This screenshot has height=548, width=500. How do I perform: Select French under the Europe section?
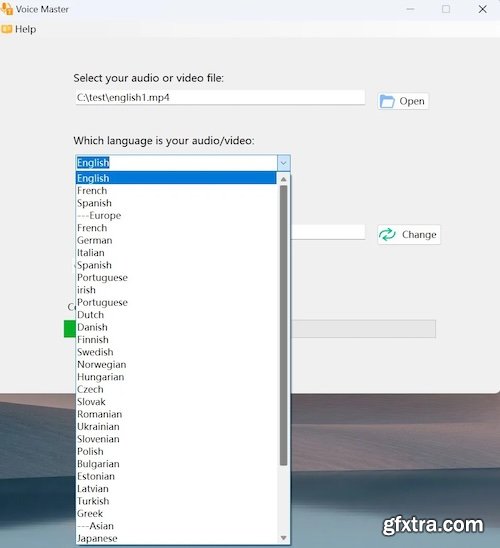click(x=176, y=228)
